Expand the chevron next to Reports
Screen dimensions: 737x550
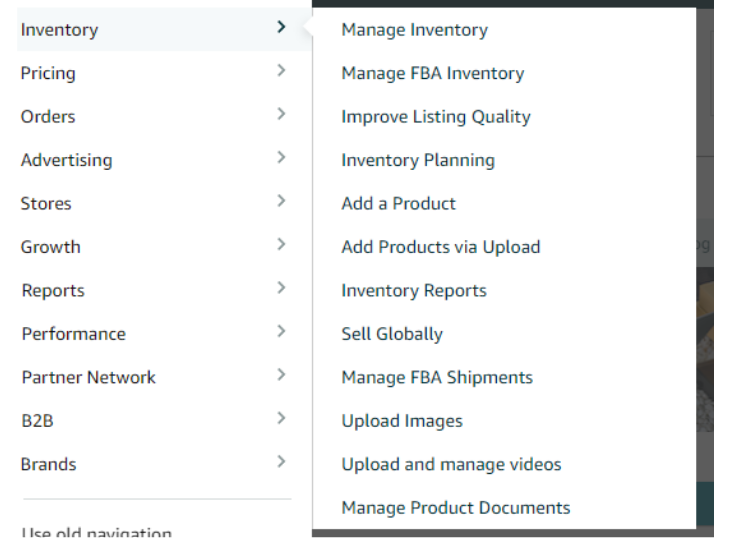click(281, 288)
